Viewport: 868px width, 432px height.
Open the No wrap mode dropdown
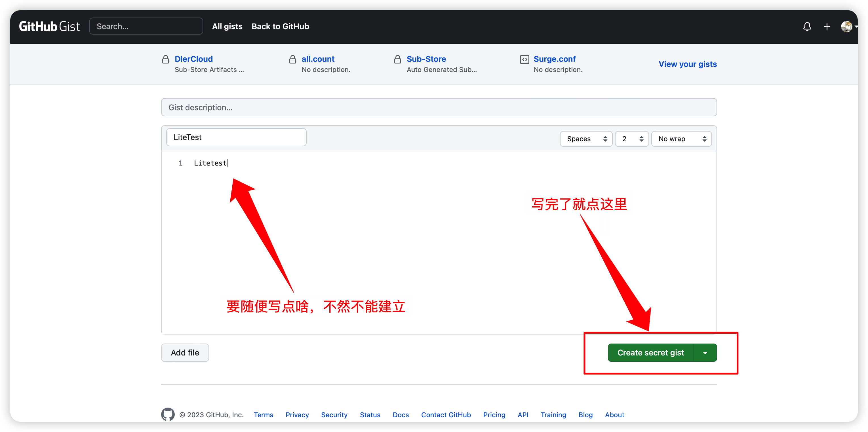click(681, 139)
